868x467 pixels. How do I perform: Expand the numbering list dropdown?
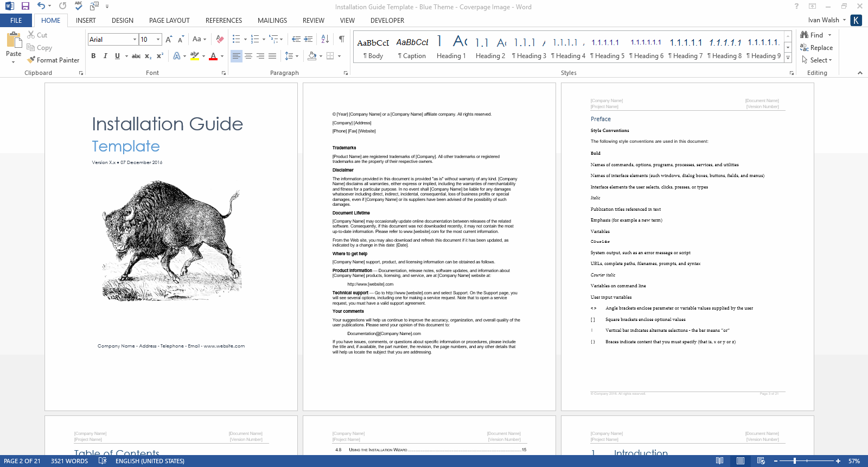click(264, 39)
